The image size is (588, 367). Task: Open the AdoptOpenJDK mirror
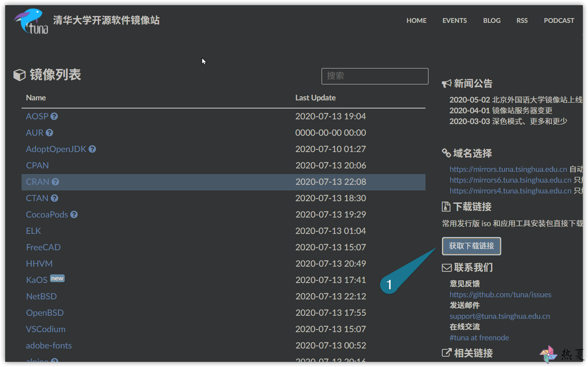[x=56, y=149]
